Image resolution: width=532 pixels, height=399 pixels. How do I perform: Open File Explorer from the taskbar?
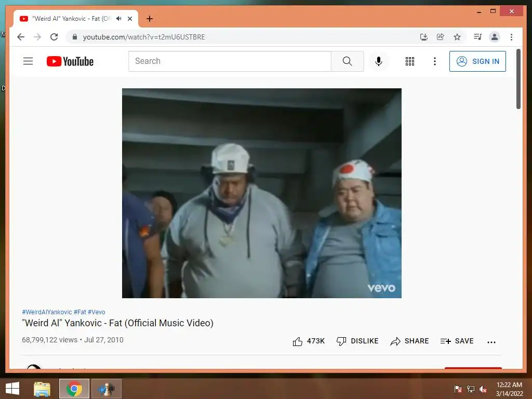pos(42,389)
